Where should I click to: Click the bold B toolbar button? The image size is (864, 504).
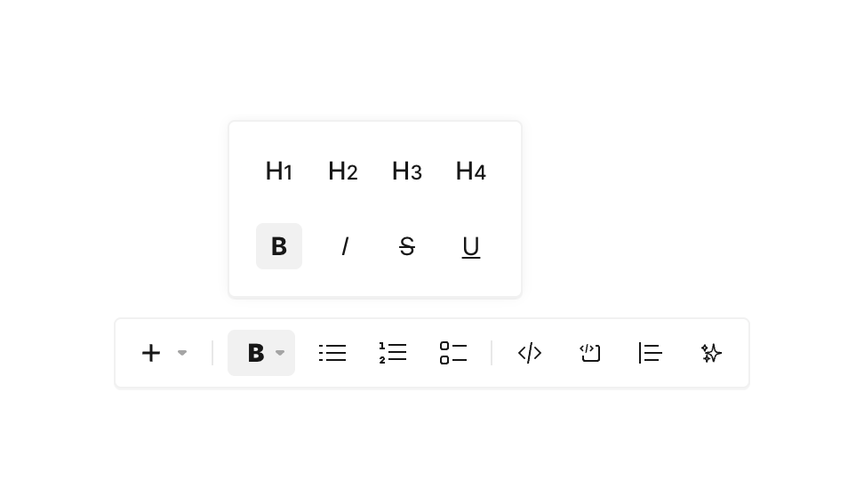point(255,353)
